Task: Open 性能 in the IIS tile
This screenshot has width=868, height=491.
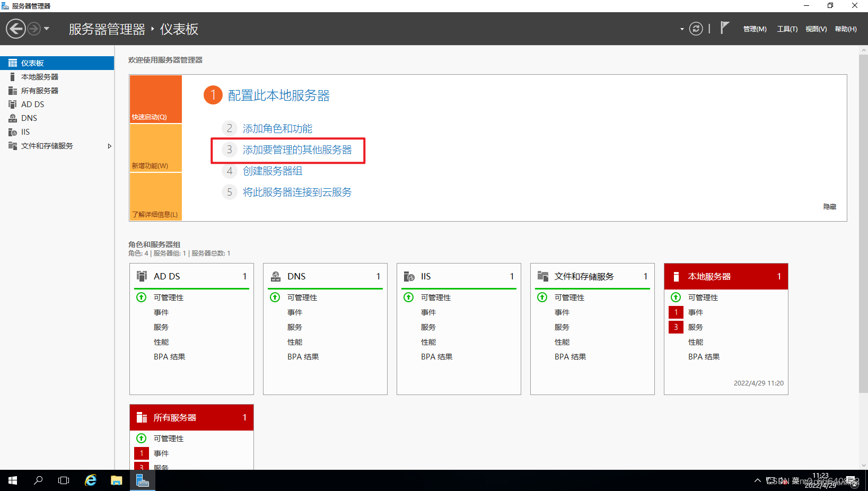Action: coord(428,342)
